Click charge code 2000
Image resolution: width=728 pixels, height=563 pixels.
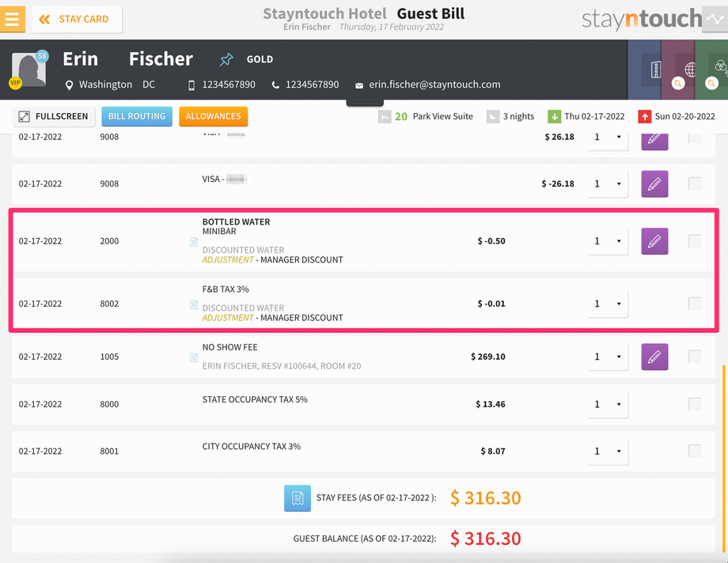[x=109, y=241]
